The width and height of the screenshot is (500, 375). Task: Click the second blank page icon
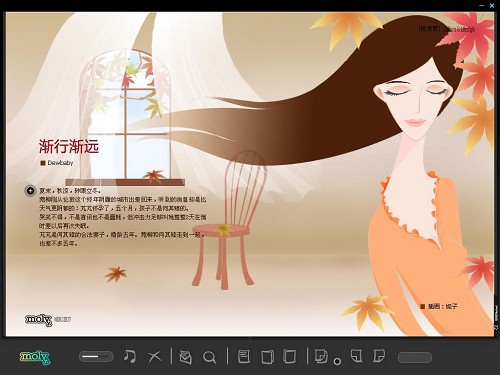290,356
